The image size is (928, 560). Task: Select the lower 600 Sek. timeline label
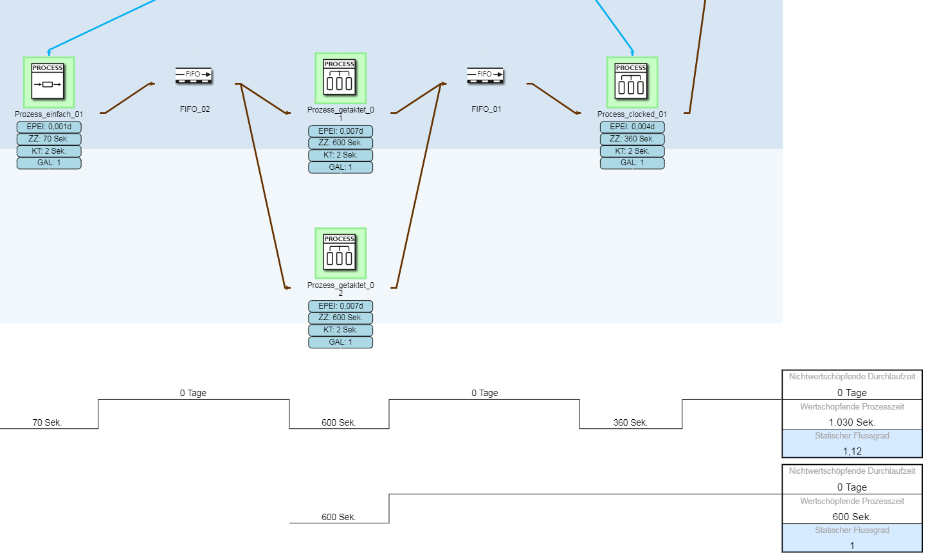[338, 517]
